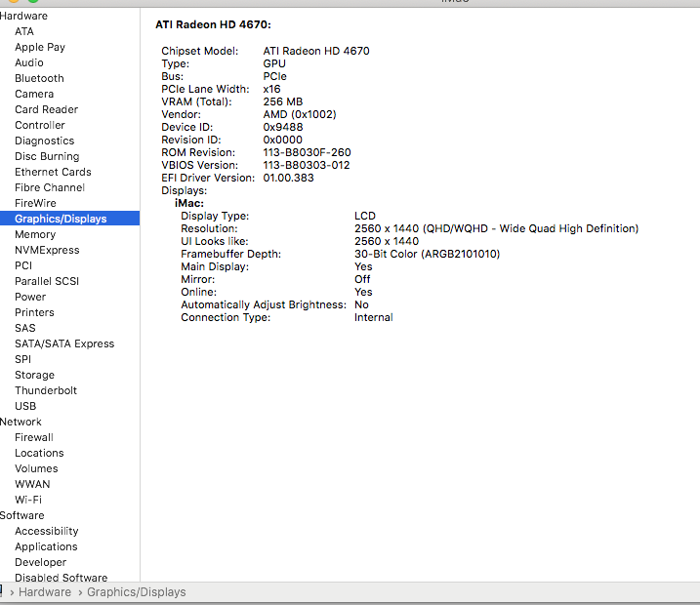Viewport: 700px width, 605px height.
Task: Open Bluetooth hardware info
Action: coord(39,78)
